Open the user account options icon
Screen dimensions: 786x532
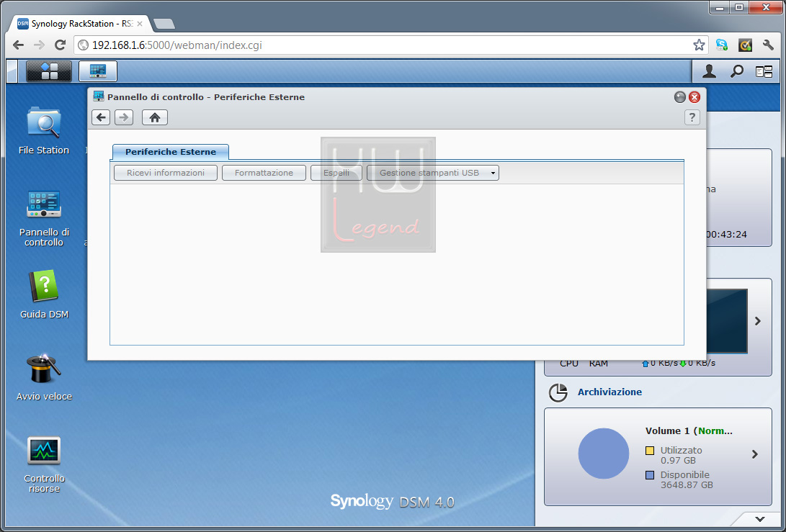point(709,71)
